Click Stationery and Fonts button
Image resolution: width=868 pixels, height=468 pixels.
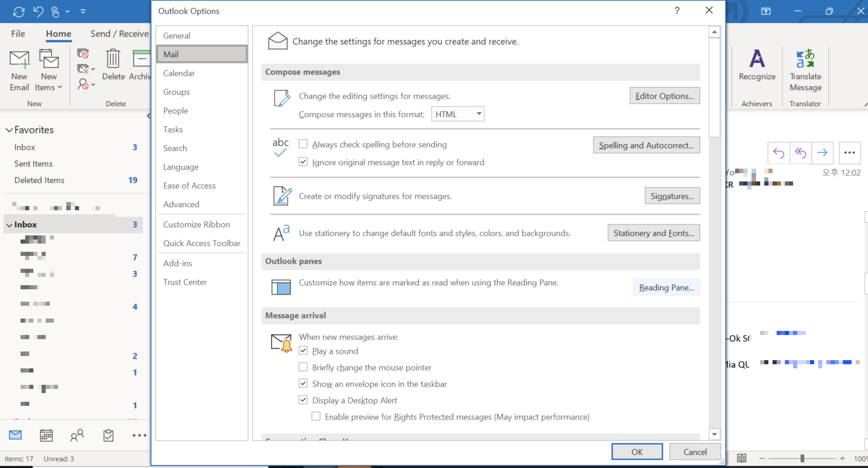point(654,233)
